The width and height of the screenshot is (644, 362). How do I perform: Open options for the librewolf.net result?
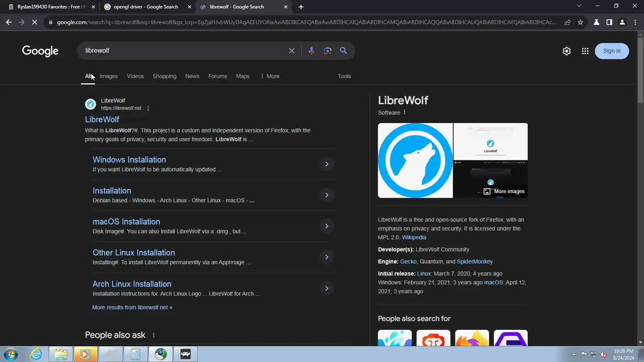point(148,108)
